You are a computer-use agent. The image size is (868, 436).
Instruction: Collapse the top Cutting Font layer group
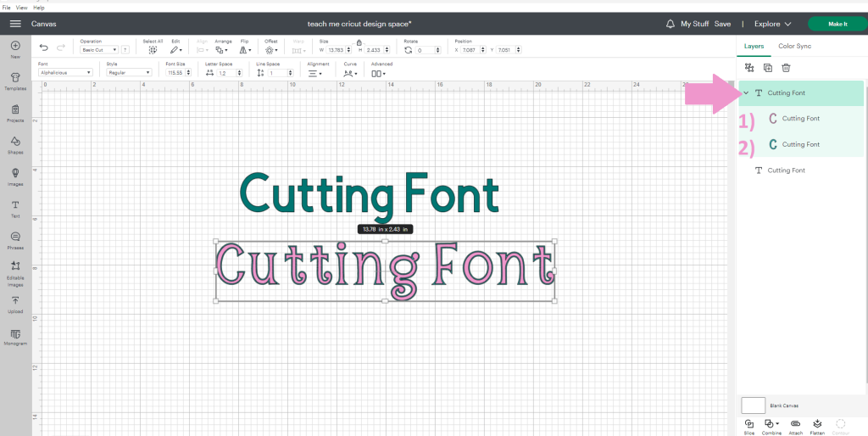pos(746,93)
